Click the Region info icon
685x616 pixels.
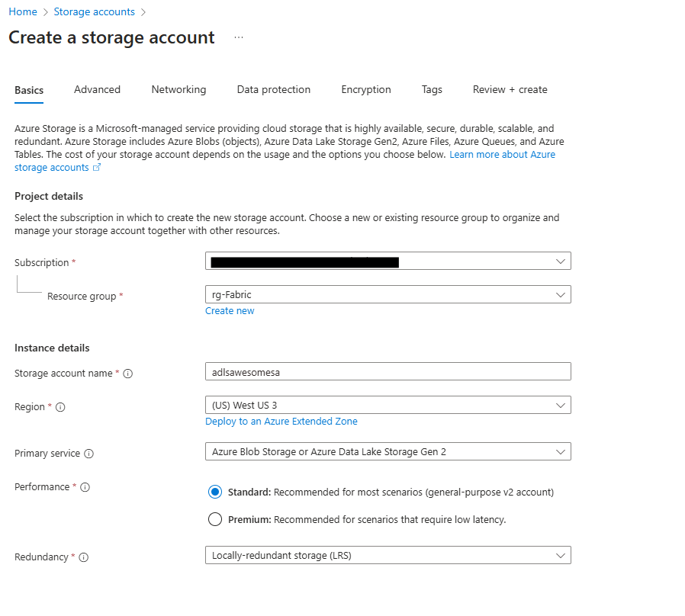60,407
